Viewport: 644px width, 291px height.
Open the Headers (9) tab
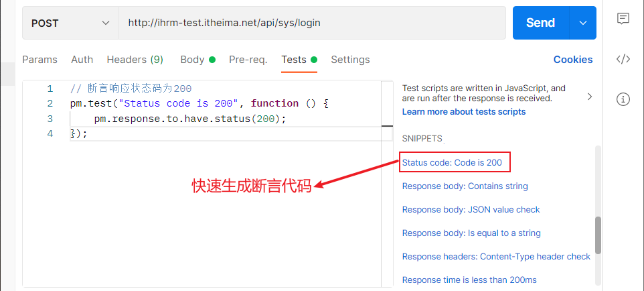(x=135, y=60)
